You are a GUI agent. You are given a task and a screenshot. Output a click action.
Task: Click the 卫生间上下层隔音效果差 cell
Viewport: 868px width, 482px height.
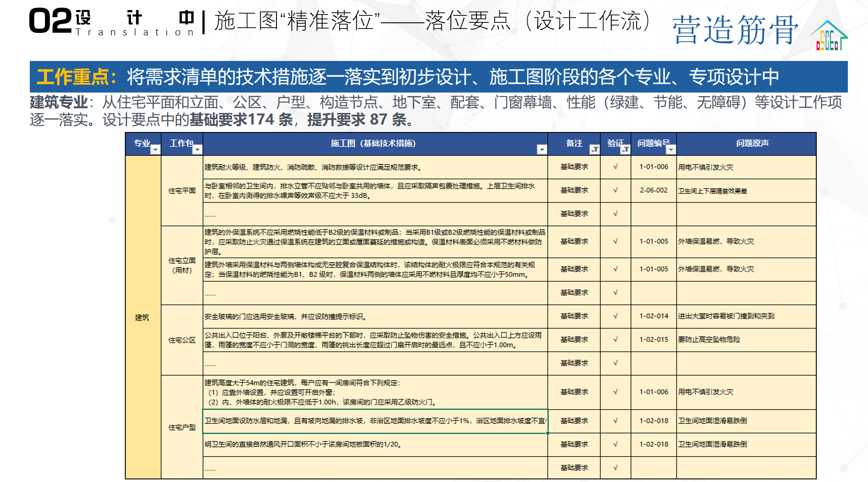point(746,191)
